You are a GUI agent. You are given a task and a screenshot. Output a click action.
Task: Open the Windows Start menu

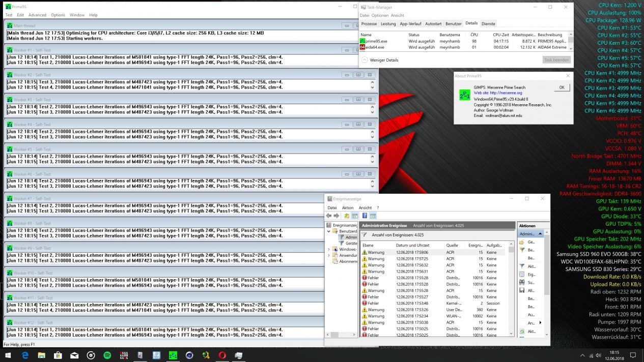pyautogui.click(x=8, y=355)
